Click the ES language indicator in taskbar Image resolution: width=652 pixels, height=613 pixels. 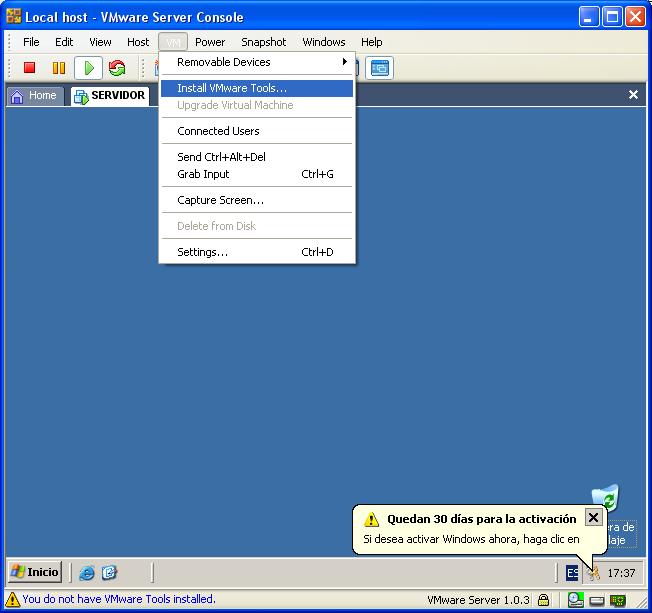571,573
